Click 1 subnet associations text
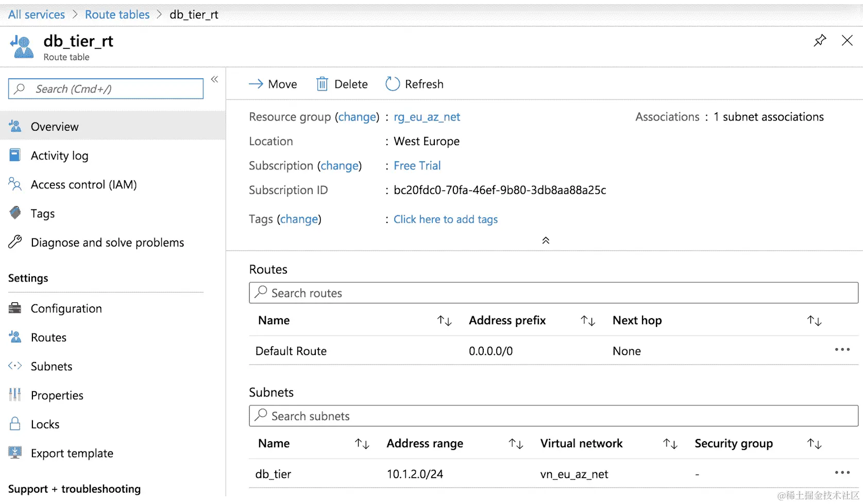The width and height of the screenshot is (863, 504). 768,117
